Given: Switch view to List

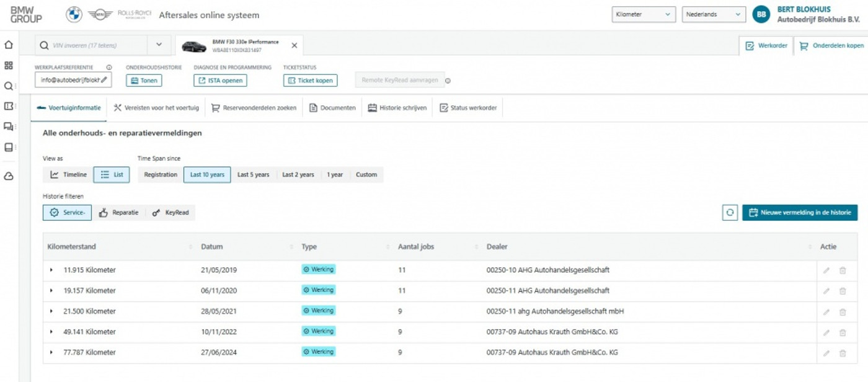Looking at the screenshot, I should (112, 175).
